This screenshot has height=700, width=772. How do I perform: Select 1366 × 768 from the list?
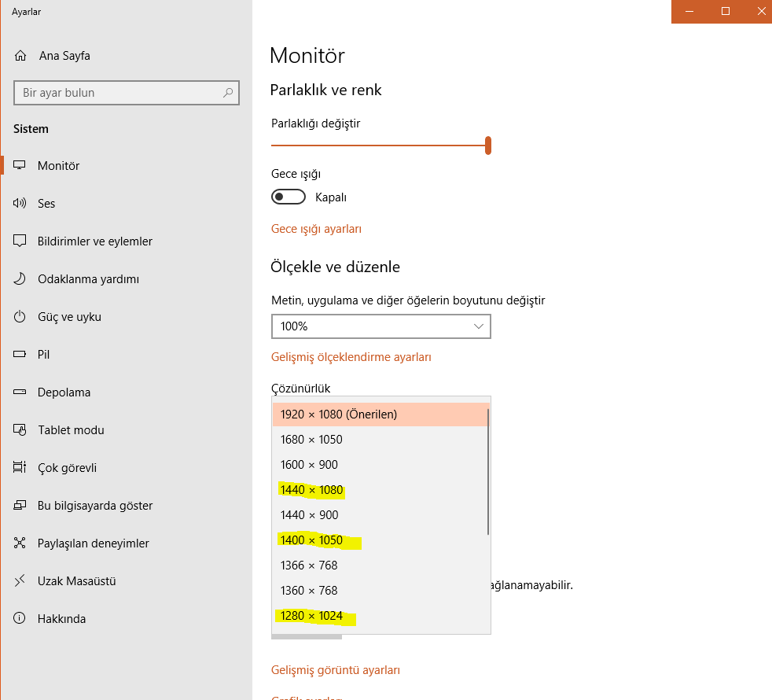point(380,565)
